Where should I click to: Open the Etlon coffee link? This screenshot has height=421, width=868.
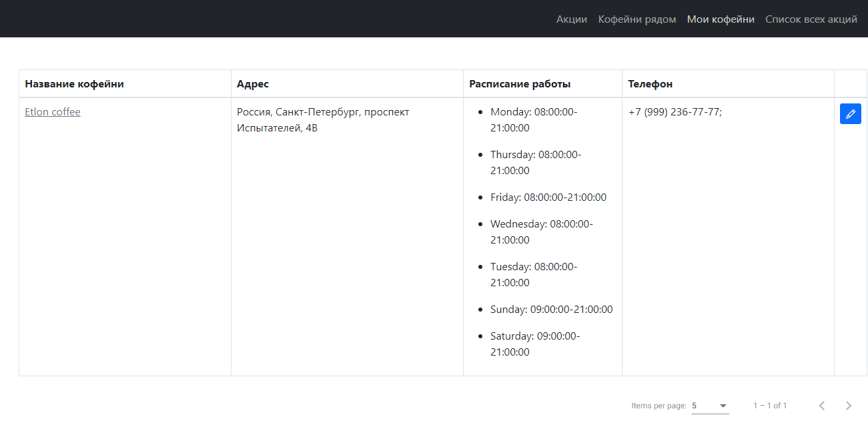(x=53, y=112)
